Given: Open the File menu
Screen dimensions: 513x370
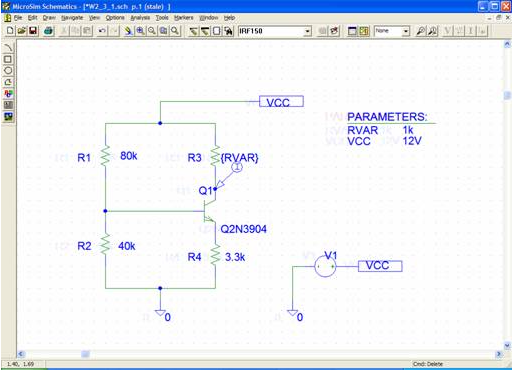Looking at the screenshot, I should tap(18, 18).
